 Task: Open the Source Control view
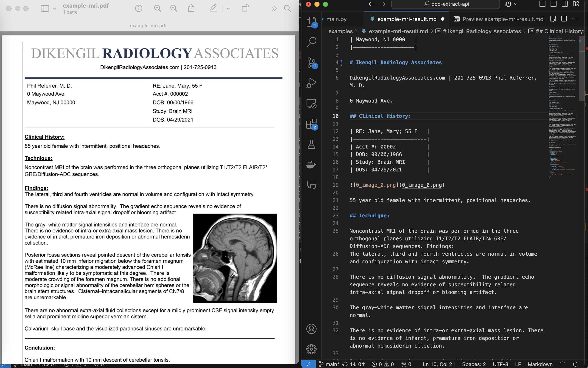tap(312, 63)
